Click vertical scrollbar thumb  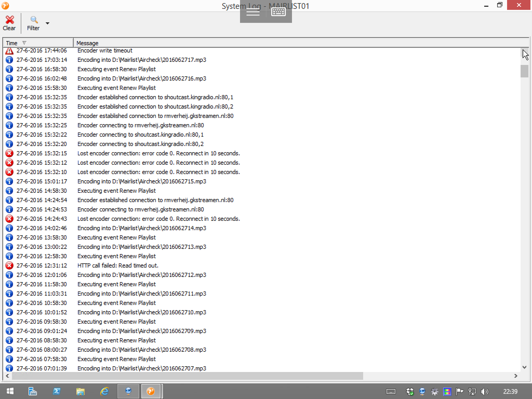pos(524,71)
